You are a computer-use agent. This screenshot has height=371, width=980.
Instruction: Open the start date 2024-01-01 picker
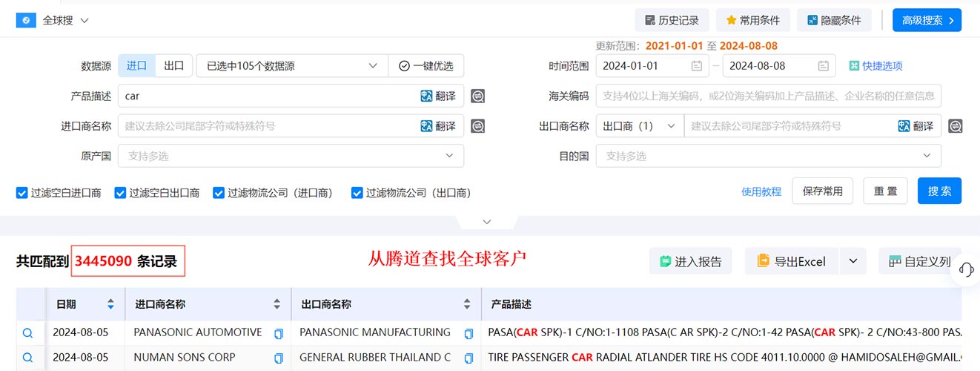tap(652, 65)
